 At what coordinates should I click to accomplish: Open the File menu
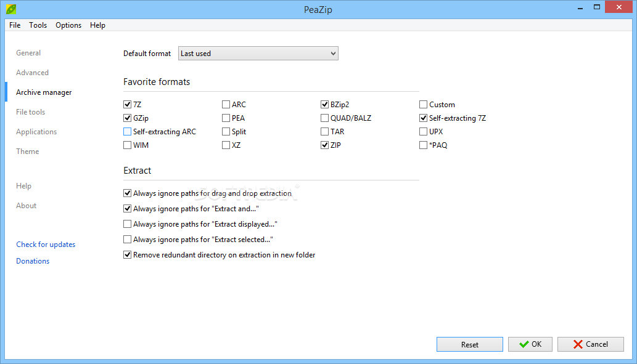point(15,25)
